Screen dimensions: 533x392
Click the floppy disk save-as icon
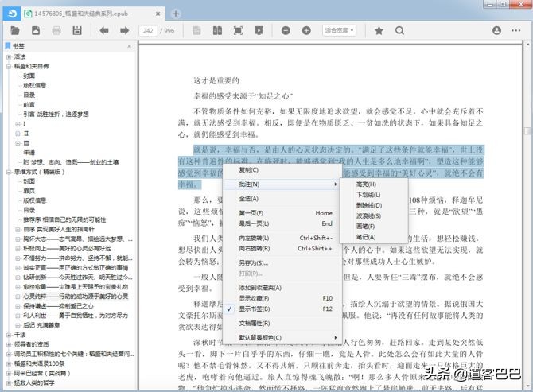click(x=77, y=30)
